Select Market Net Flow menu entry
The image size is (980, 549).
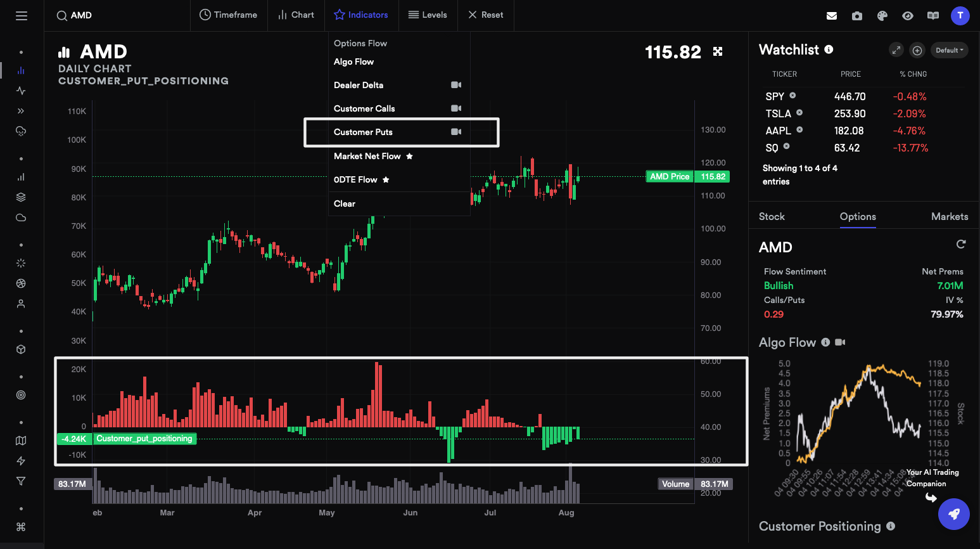point(367,156)
